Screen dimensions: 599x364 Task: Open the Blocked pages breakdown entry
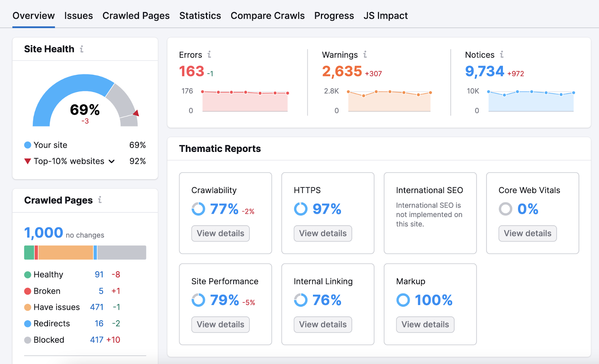[x=48, y=340]
